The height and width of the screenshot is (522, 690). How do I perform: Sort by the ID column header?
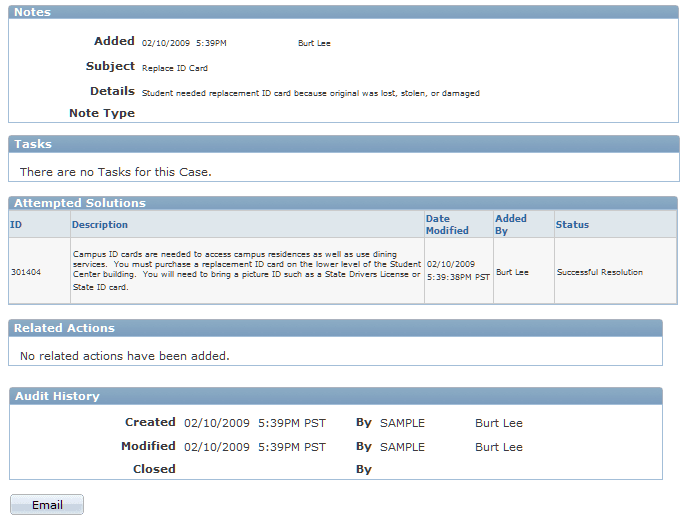(16, 224)
